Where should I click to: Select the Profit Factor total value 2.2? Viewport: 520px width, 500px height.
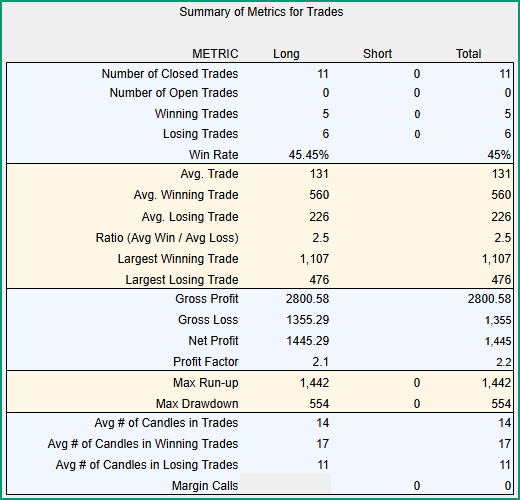pyautogui.click(x=504, y=362)
